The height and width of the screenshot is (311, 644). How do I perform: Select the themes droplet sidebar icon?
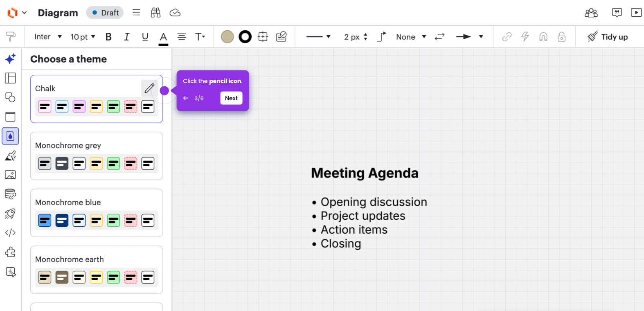(11, 136)
